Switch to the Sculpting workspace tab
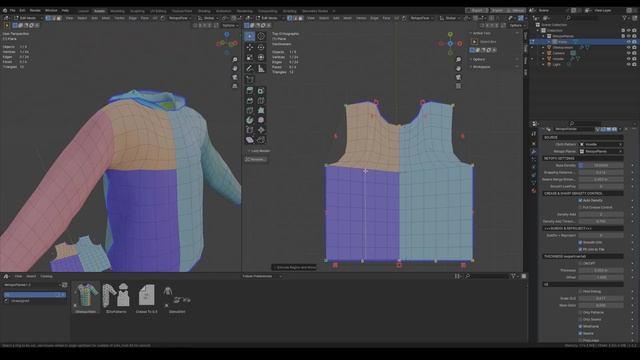640x360 pixels. pos(137,11)
